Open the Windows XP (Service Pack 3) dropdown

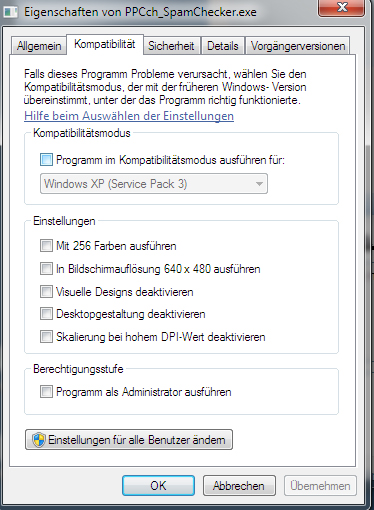[x=154, y=184]
